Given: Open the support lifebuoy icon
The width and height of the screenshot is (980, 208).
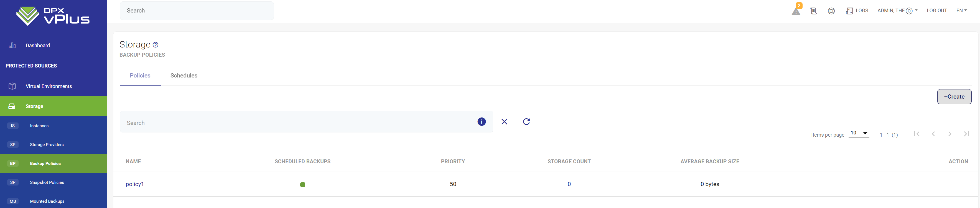Looking at the screenshot, I should (831, 11).
